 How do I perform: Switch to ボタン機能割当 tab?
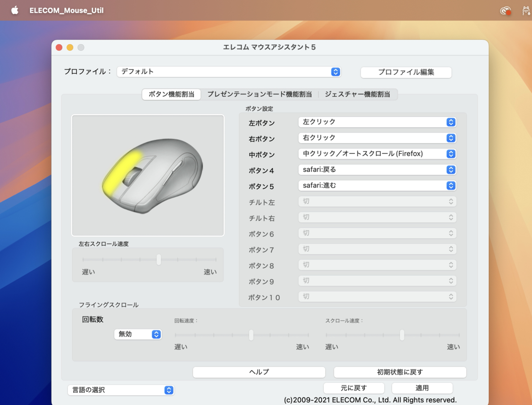point(172,94)
